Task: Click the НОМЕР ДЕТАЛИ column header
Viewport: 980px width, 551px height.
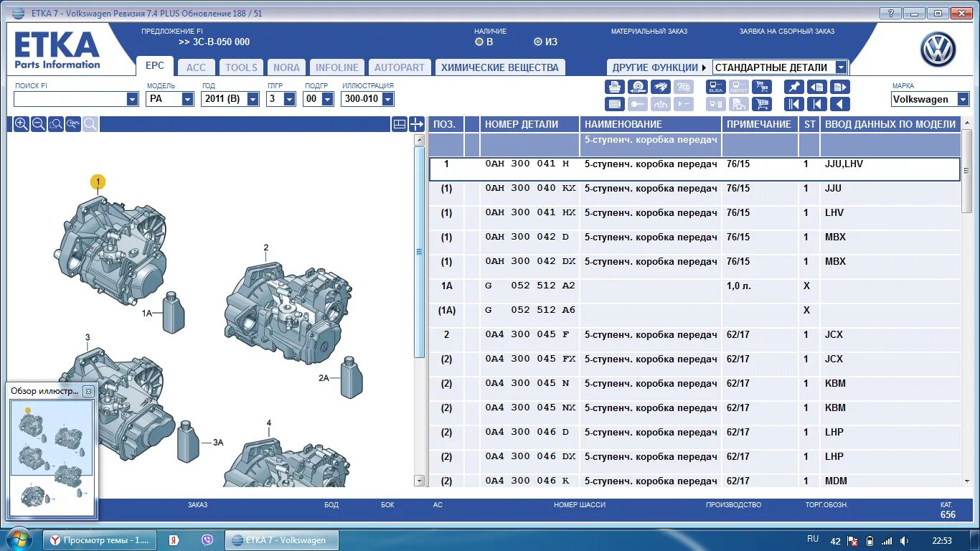Action: click(529, 124)
